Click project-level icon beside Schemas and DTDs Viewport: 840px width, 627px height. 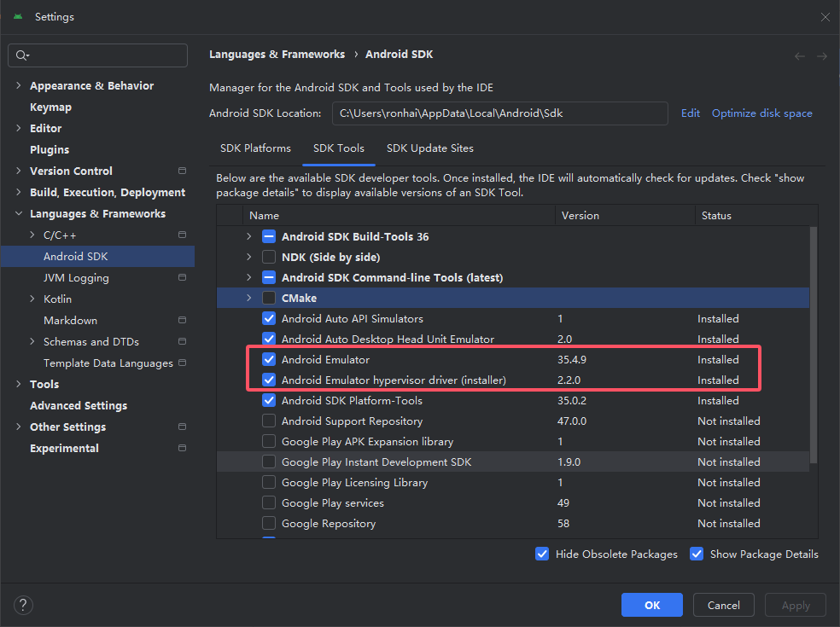click(182, 341)
